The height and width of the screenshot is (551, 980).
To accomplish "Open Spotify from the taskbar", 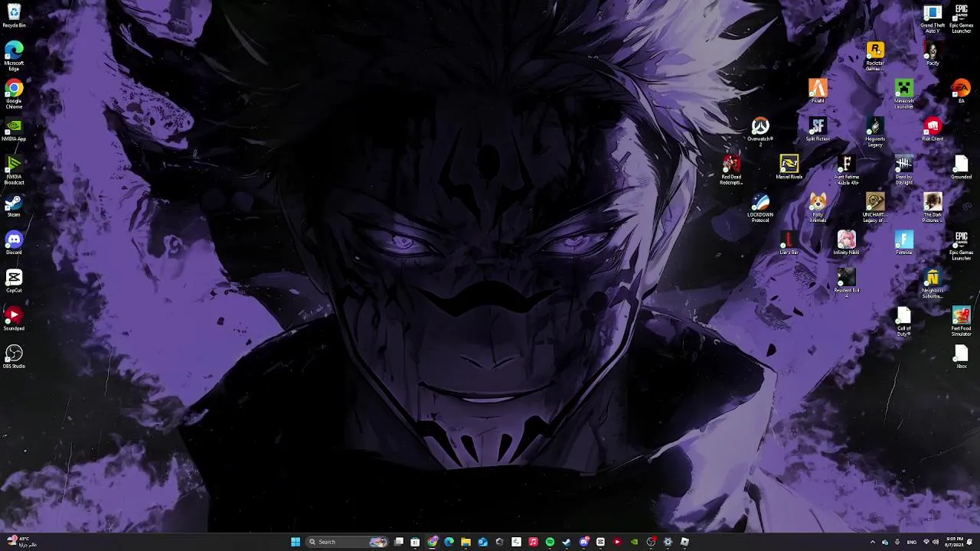I will point(550,542).
